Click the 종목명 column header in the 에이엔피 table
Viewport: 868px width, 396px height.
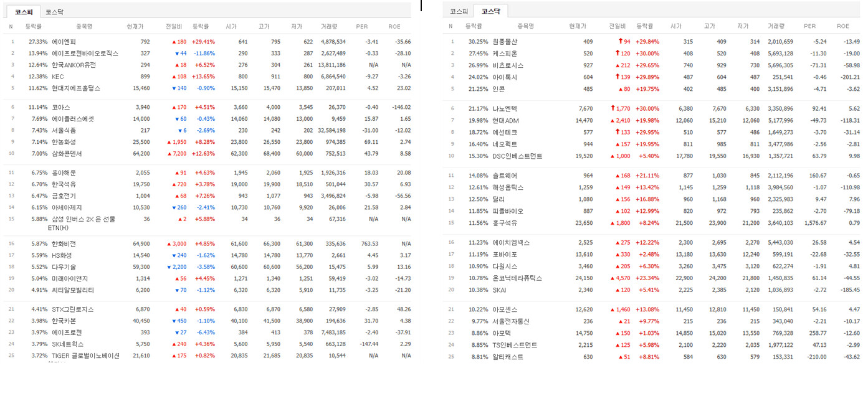click(85, 26)
